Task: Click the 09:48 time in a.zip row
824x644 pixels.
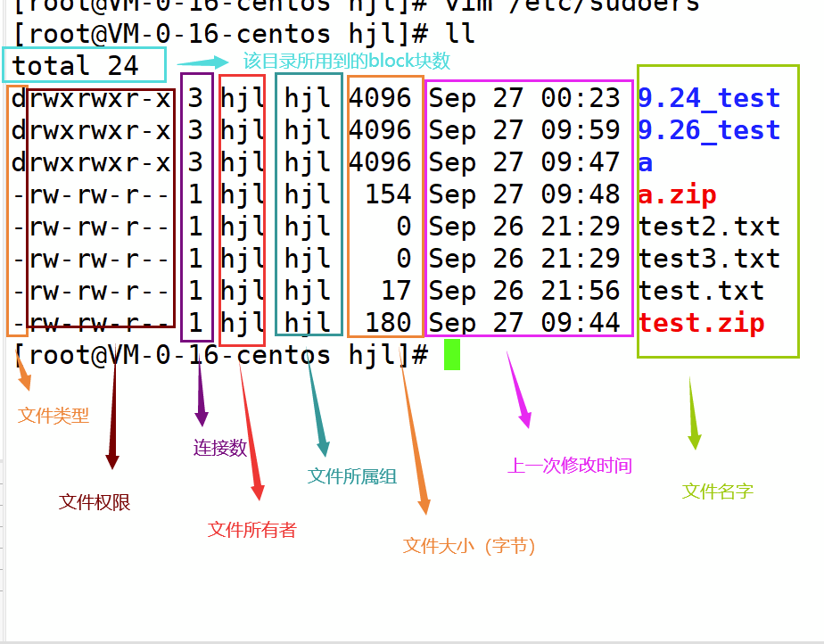Action: click(x=581, y=194)
